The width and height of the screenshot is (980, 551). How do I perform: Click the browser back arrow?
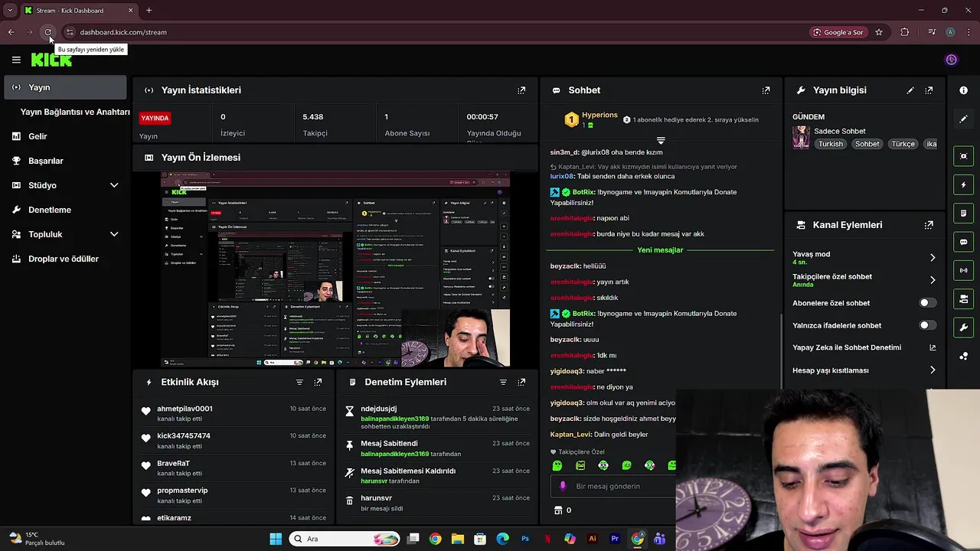pyautogui.click(x=11, y=32)
